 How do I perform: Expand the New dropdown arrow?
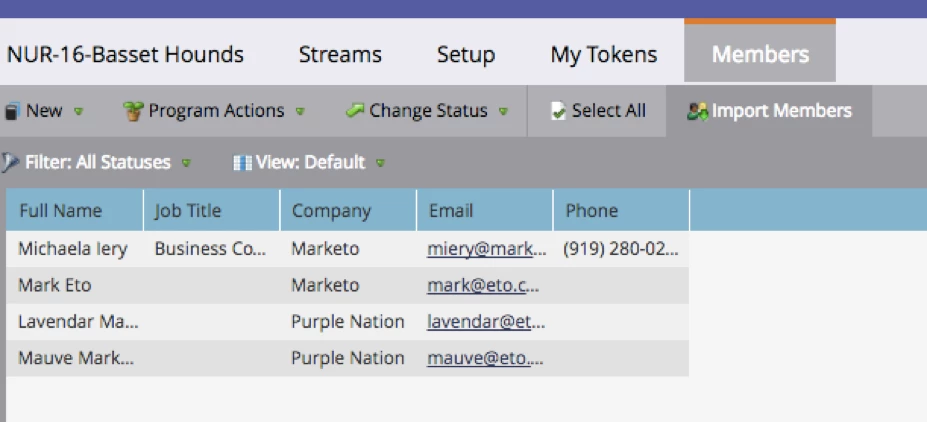point(79,111)
